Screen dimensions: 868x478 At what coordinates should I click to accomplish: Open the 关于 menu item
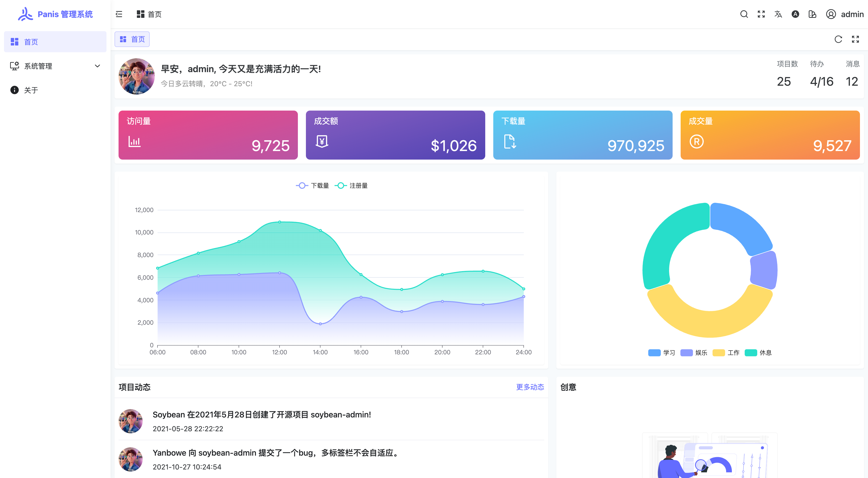(31, 90)
